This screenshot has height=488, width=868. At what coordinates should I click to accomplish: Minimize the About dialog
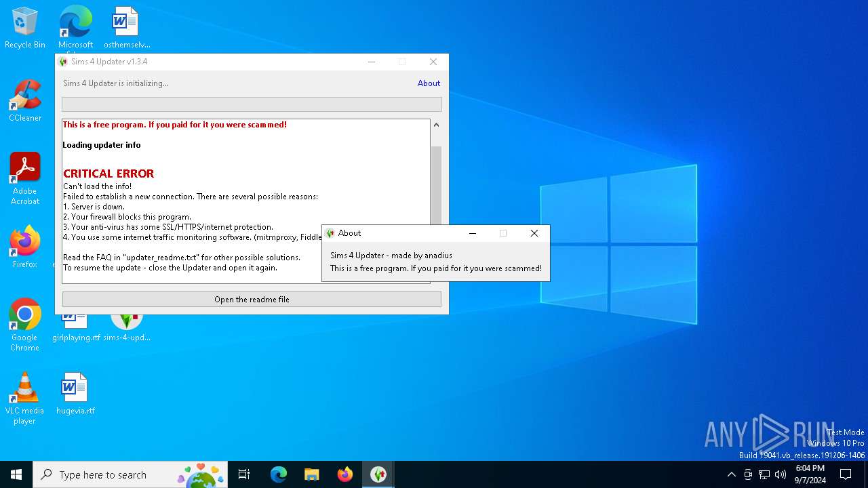click(x=473, y=233)
